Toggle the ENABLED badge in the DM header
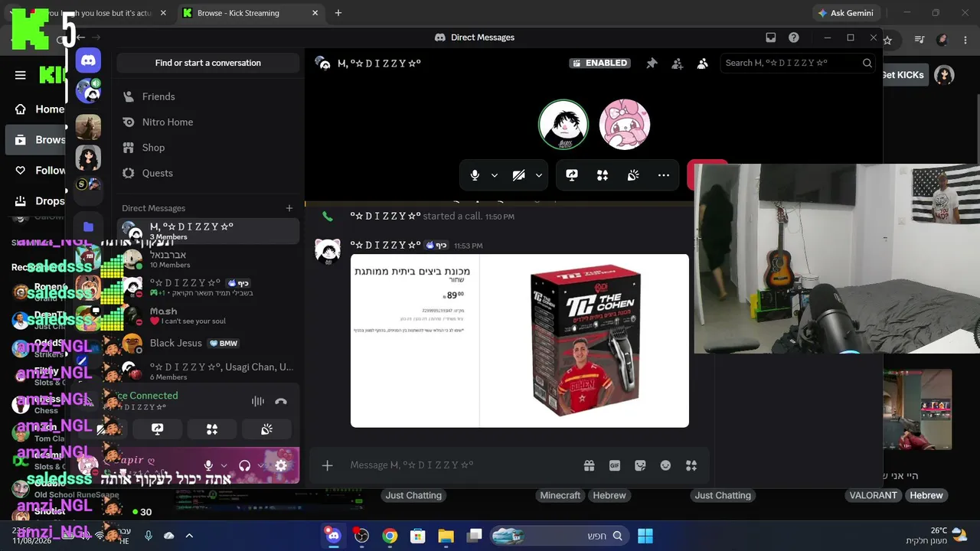Viewport: 980px width, 551px height. [599, 64]
